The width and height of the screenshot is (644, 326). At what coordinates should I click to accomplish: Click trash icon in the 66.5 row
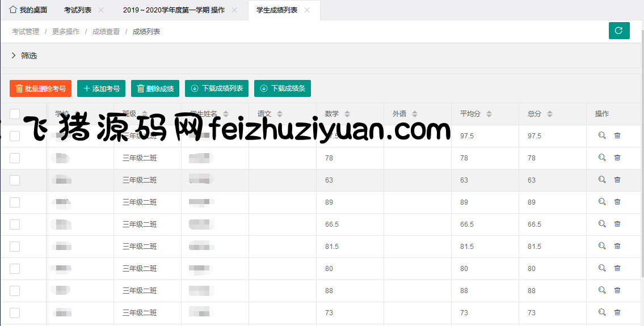(x=617, y=224)
